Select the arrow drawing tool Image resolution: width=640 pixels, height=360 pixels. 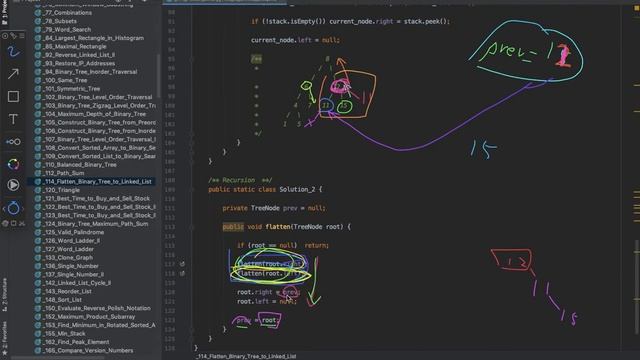pos(13,74)
